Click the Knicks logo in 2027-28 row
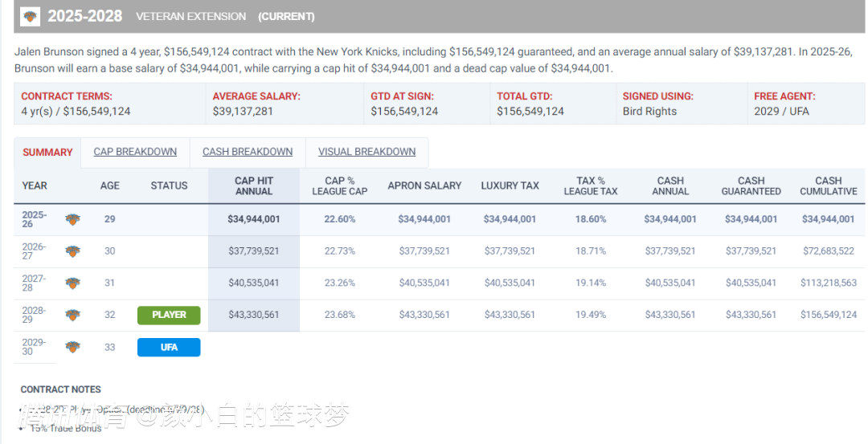868x444 pixels. tap(72, 283)
